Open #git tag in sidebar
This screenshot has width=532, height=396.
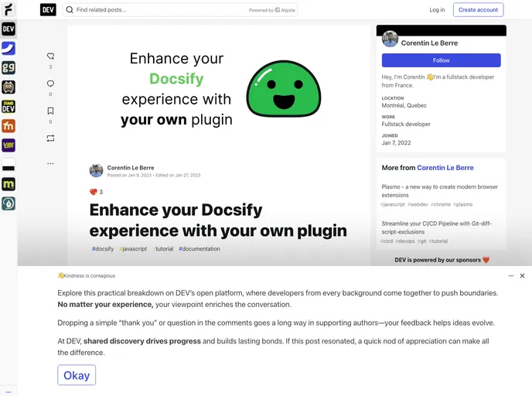421,241
